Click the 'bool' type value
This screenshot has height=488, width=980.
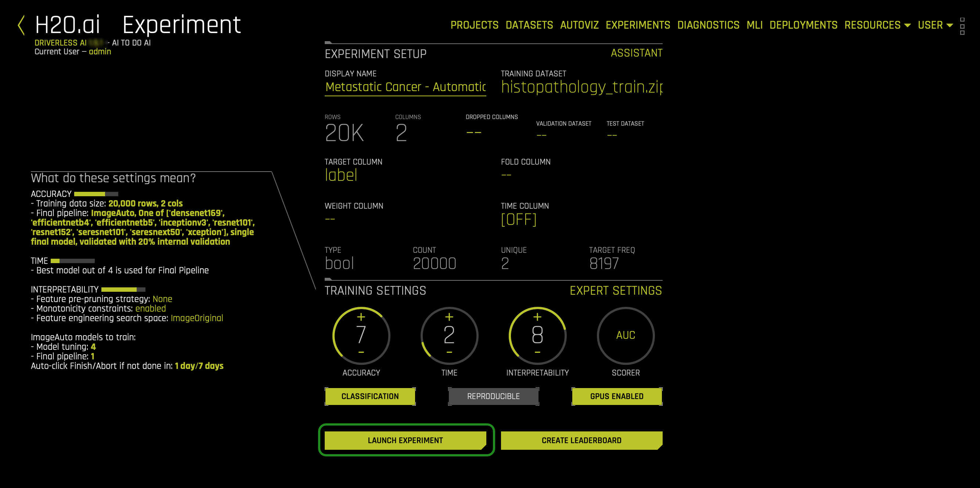pyautogui.click(x=339, y=263)
